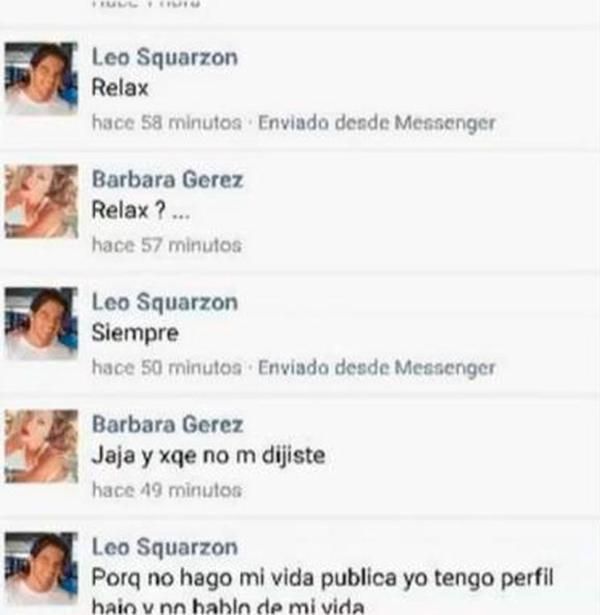Open Leo Squarzon's avatar on the Relax comment
This screenshot has height=615, width=600.
click(x=41, y=79)
